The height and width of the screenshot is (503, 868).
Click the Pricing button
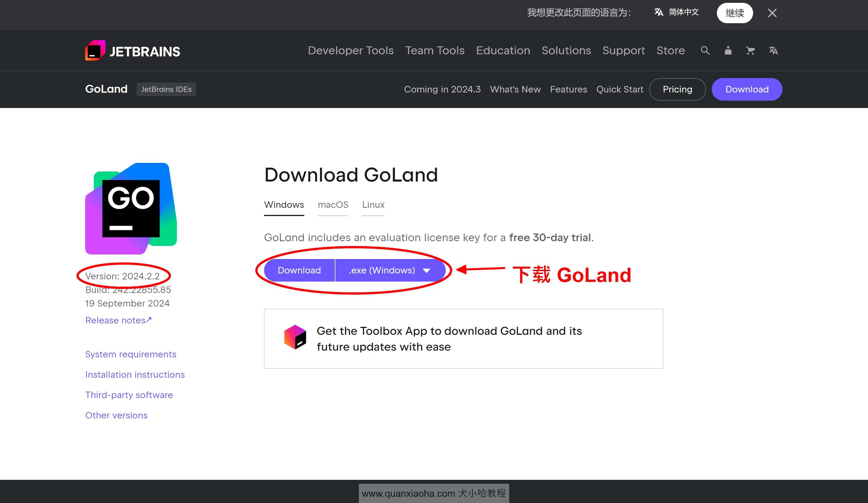pyautogui.click(x=677, y=89)
